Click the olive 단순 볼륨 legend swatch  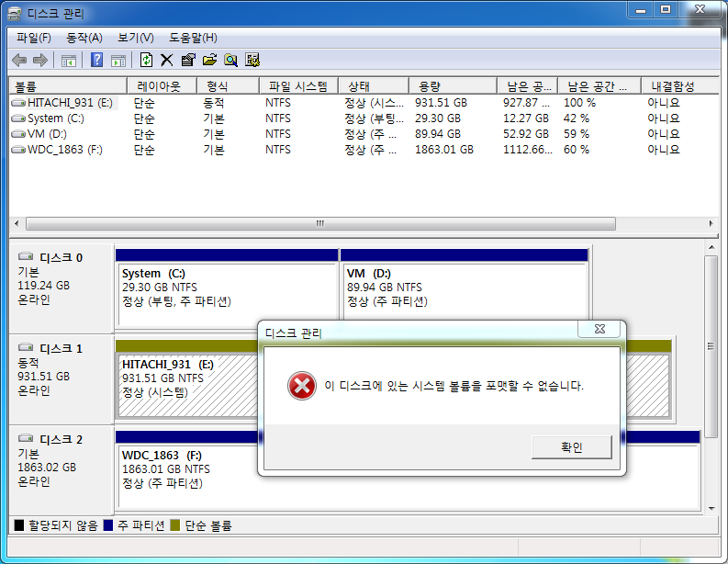[x=174, y=526]
